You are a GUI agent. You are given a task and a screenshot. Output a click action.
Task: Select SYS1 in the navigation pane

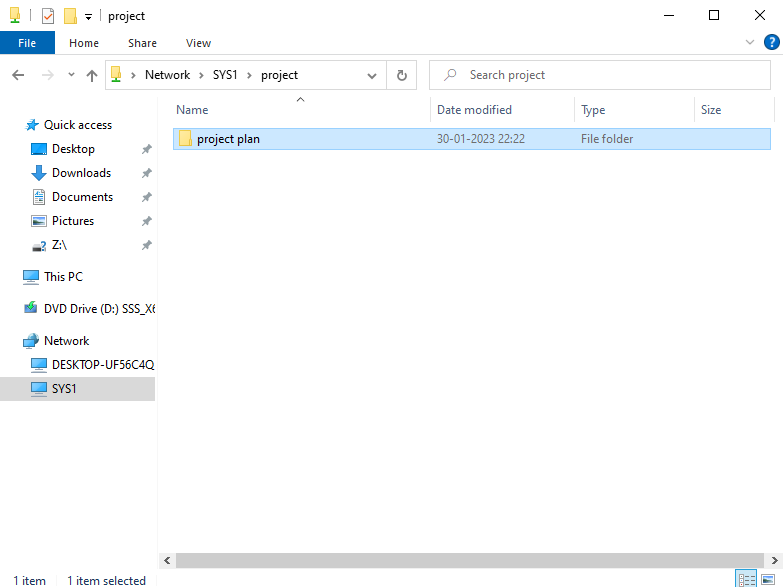77,389
